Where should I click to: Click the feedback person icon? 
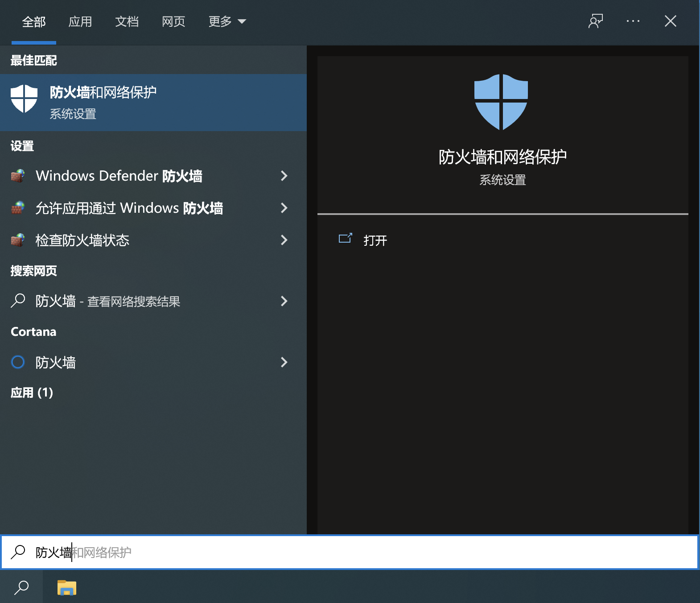point(596,21)
